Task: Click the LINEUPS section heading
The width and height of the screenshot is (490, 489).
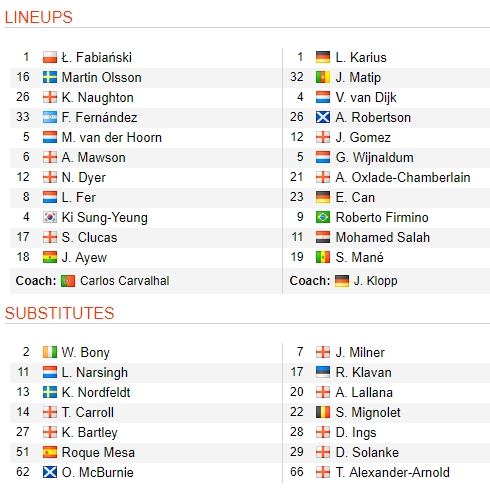Action: coord(39,17)
